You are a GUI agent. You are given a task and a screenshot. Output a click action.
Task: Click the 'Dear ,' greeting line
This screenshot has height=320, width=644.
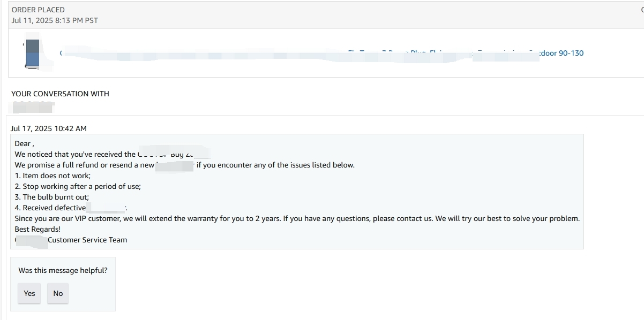(x=24, y=143)
